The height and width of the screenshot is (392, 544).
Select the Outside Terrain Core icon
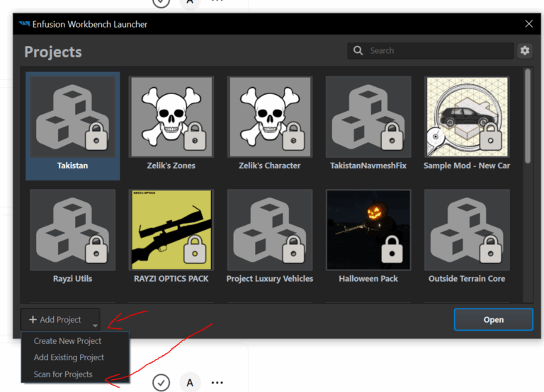coord(467,230)
